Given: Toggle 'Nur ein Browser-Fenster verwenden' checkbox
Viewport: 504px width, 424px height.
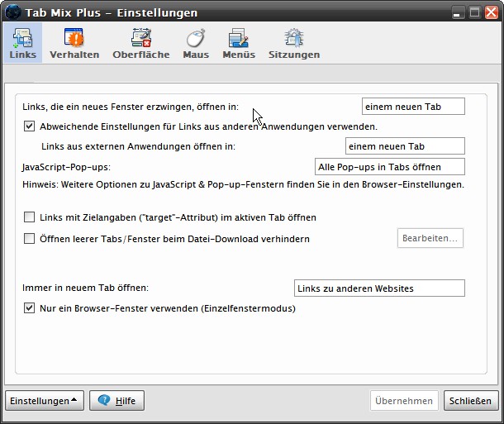Looking at the screenshot, I should pos(29,308).
